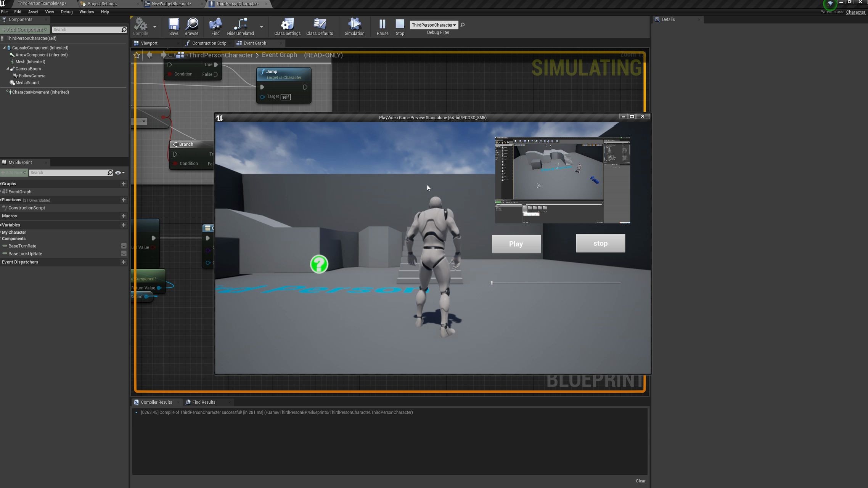Add a new variable with plus icon
The width and height of the screenshot is (868, 488).
tap(123, 225)
